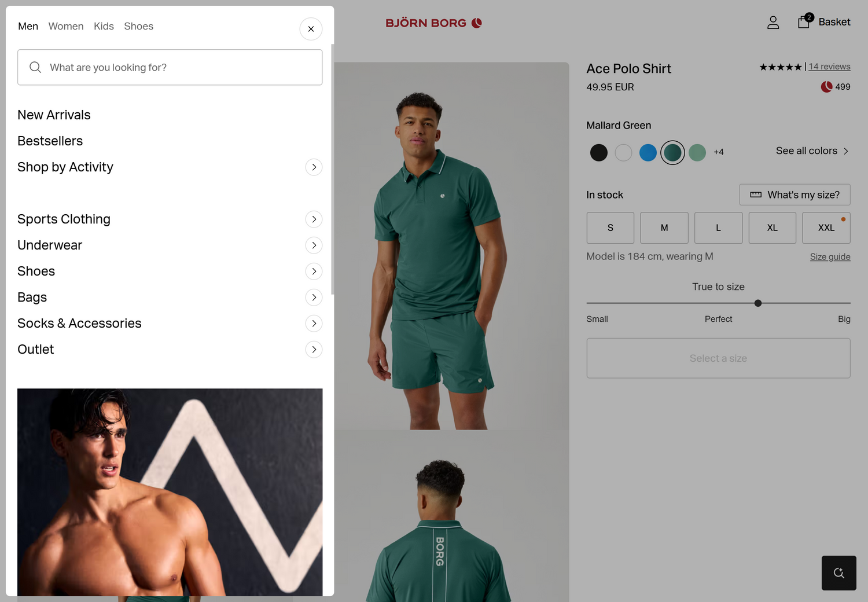Open the user account icon
The width and height of the screenshot is (868, 602).
(x=773, y=23)
